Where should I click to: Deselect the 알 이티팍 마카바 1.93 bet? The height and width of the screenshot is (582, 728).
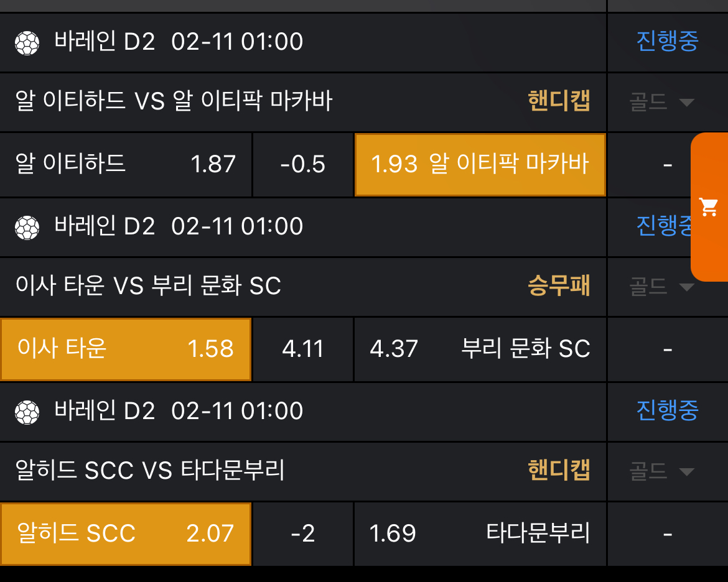click(480, 165)
